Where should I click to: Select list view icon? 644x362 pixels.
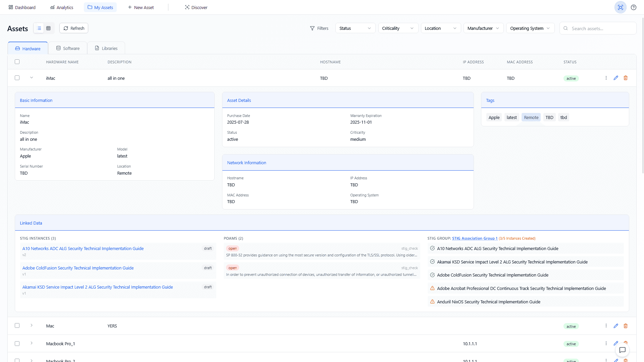point(39,28)
